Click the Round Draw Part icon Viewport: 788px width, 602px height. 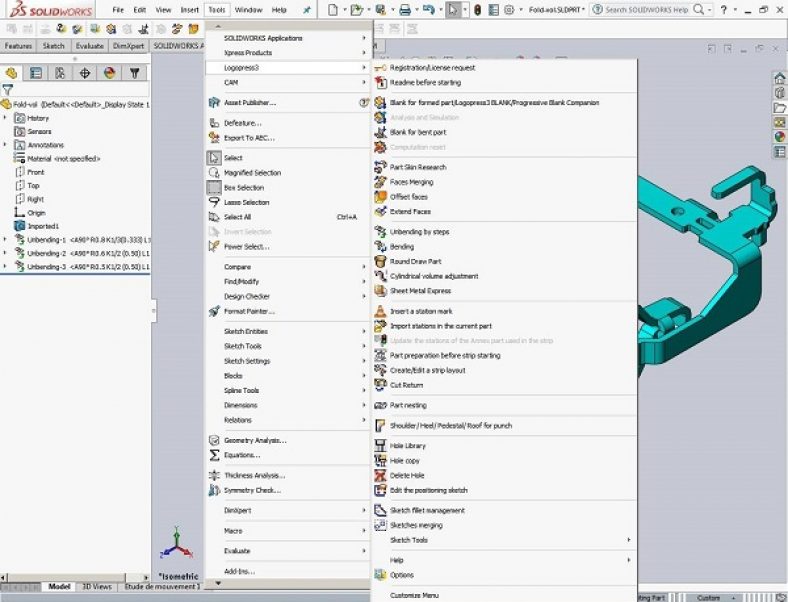[380, 261]
